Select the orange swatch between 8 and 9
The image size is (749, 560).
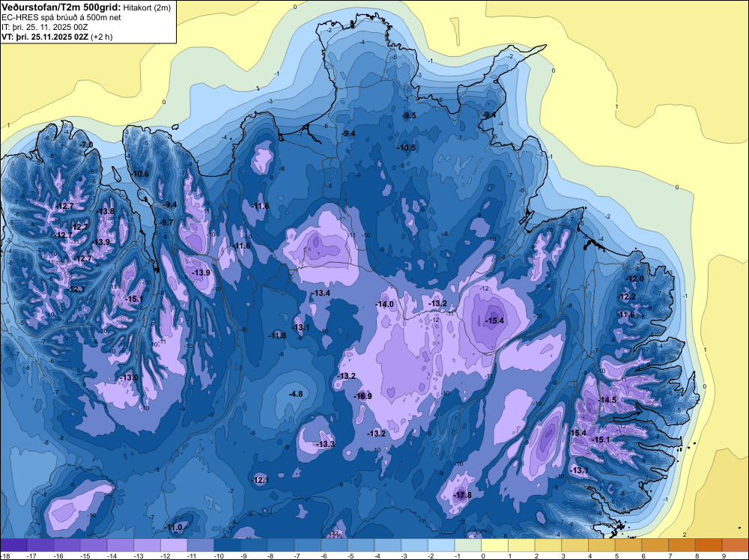709,545
